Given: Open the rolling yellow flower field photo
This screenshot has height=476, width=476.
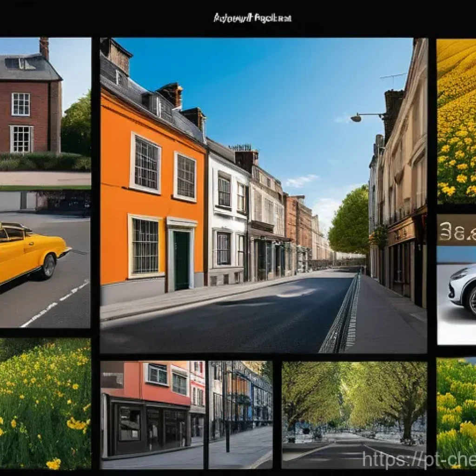Looking at the screenshot, I should click(x=456, y=121).
